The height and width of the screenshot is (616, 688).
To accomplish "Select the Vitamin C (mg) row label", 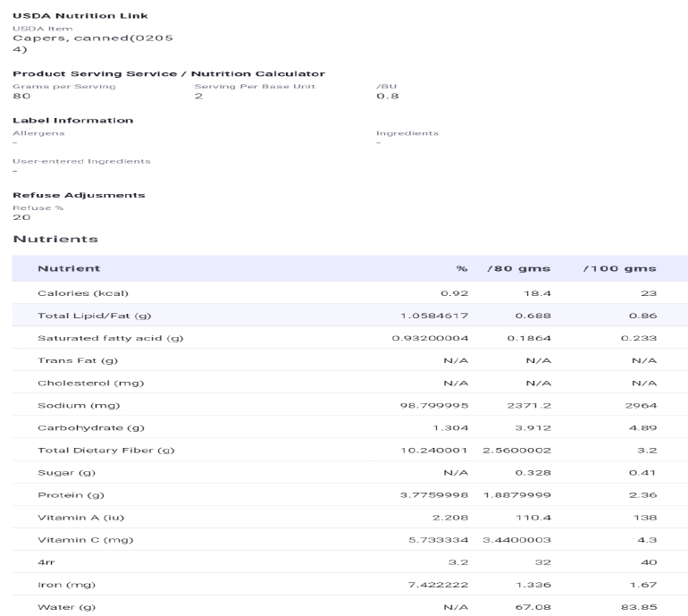I will [x=85, y=540].
